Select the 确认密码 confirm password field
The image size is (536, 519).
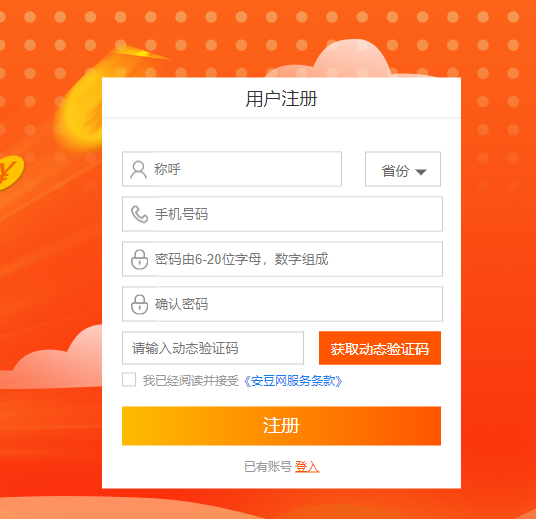pyautogui.click(x=282, y=304)
